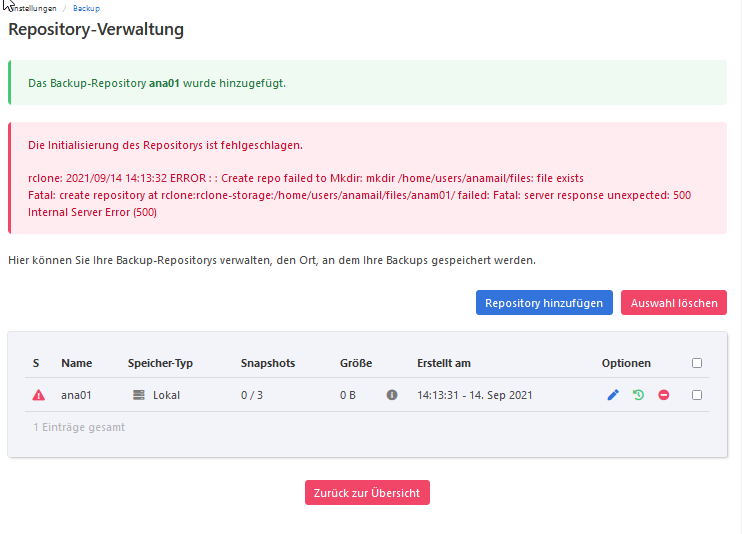Toggle the select-all checkbox in table header

[697, 363]
